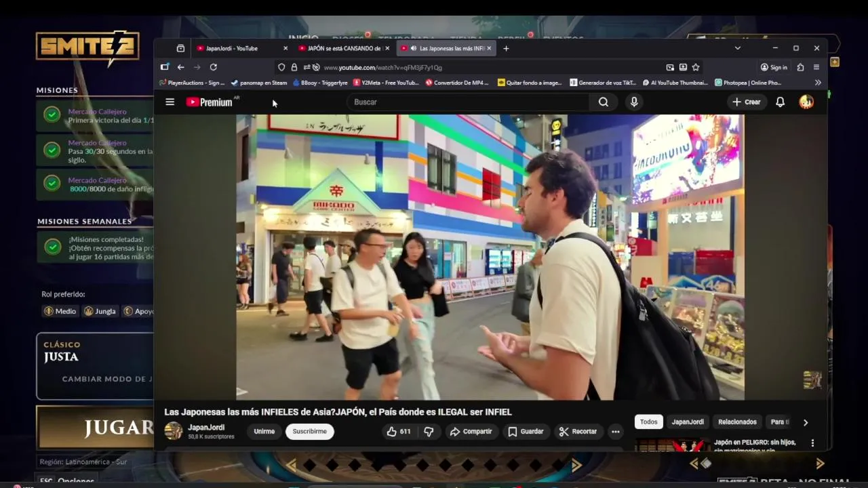The height and width of the screenshot is (488, 868).
Task: Click the left gold arrow in the Smite carousel
Action: [292, 465]
